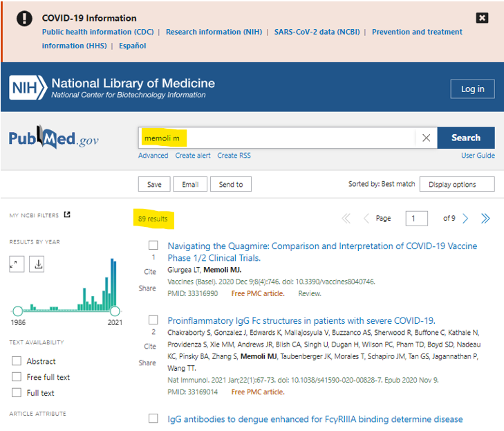Screen dimensions: 504x431
Task: Select the checkbox for the dengue article
Action: click(x=153, y=418)
